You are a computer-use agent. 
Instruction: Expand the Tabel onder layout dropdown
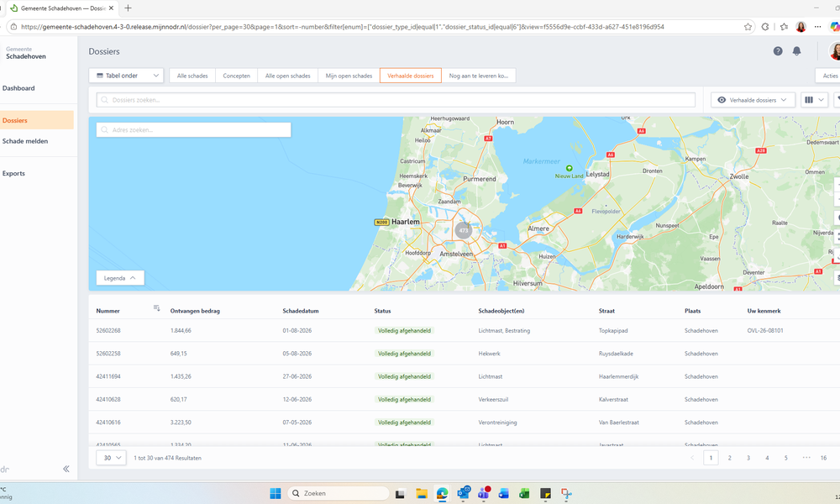(127, 76)
